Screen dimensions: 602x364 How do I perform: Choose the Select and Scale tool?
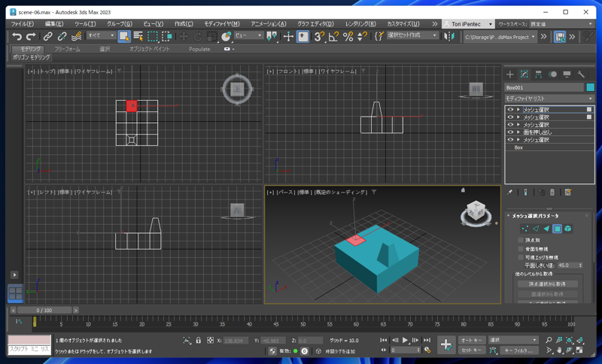point(212,36)
